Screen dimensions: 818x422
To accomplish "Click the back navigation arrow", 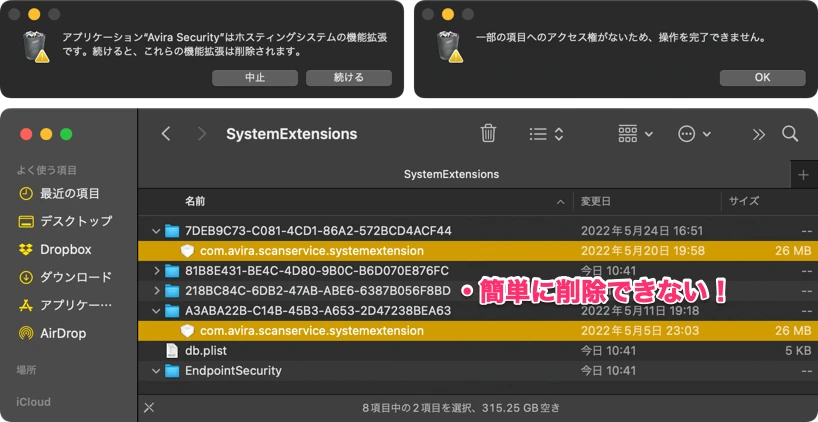I will [166, 133].
